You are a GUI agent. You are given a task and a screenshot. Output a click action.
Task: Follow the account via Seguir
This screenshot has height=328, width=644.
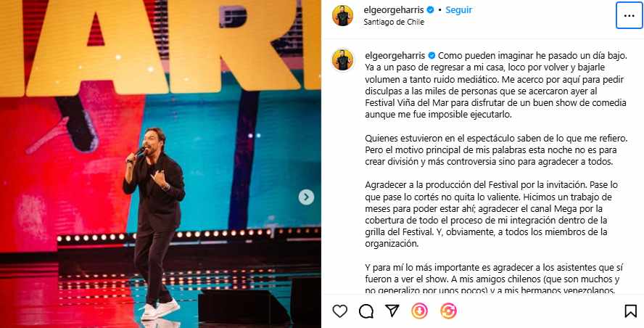459,10
